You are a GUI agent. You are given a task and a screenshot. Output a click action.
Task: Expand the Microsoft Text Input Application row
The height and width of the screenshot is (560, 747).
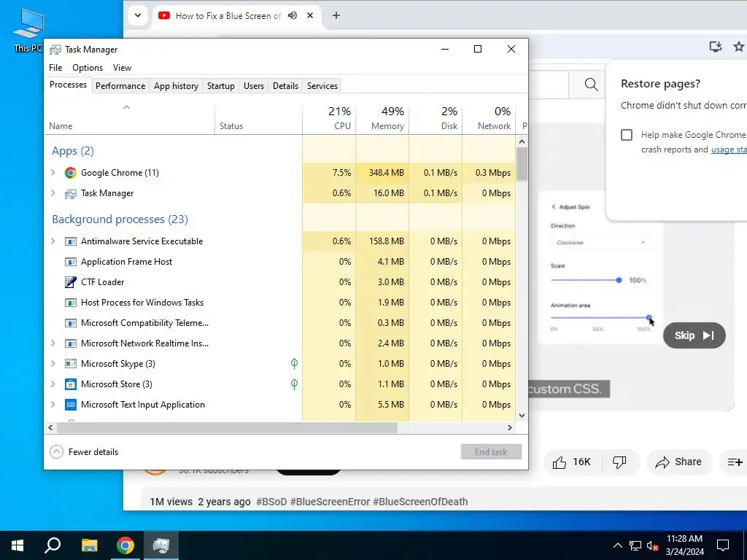point(53,405)
